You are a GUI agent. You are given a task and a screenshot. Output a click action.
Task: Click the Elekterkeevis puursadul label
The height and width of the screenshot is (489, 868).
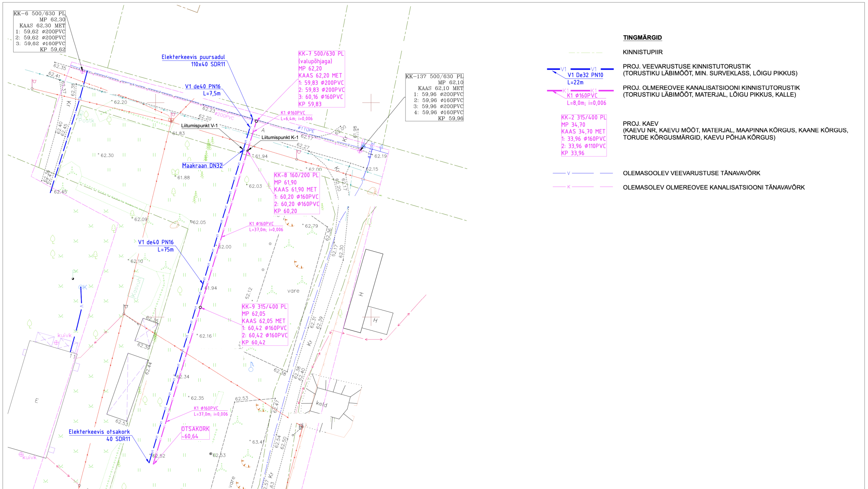pyautogui.click(x=193, y=57)
